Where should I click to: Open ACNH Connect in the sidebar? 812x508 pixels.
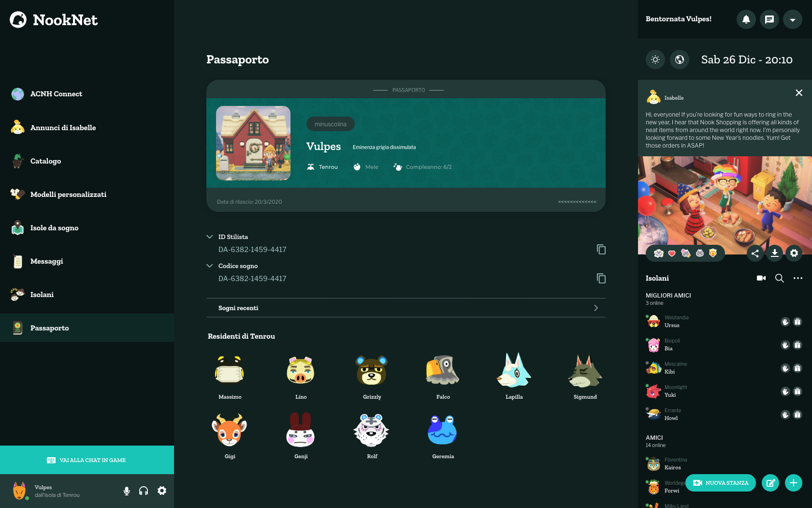coord(87,94)
